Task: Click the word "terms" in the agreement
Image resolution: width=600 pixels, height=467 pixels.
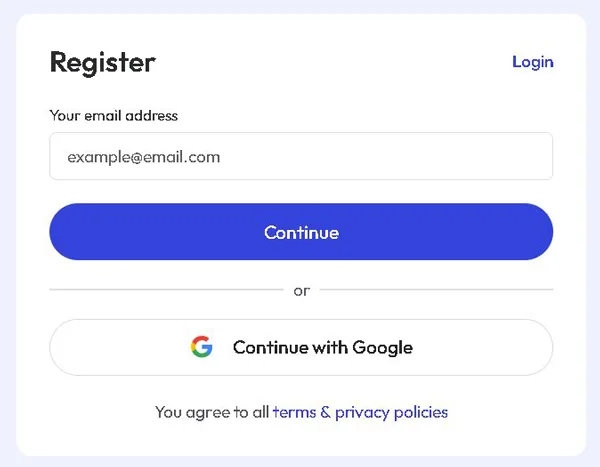Action: [x=294, y=412]
